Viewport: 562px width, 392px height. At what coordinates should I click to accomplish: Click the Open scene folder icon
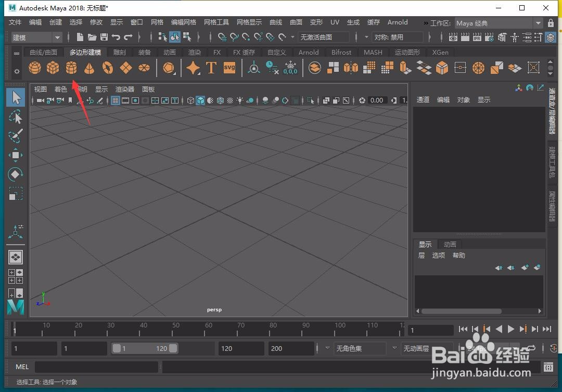pyautogui.click(x=92, y=37)
